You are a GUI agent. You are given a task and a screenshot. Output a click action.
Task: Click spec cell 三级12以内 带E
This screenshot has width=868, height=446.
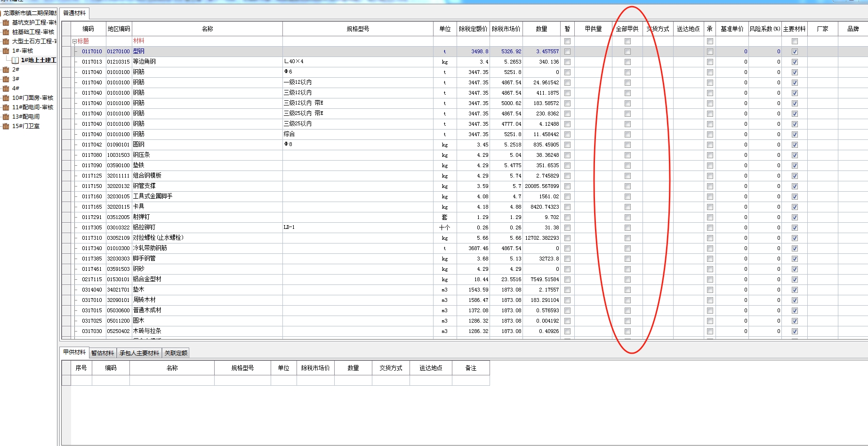pos(358,104)
